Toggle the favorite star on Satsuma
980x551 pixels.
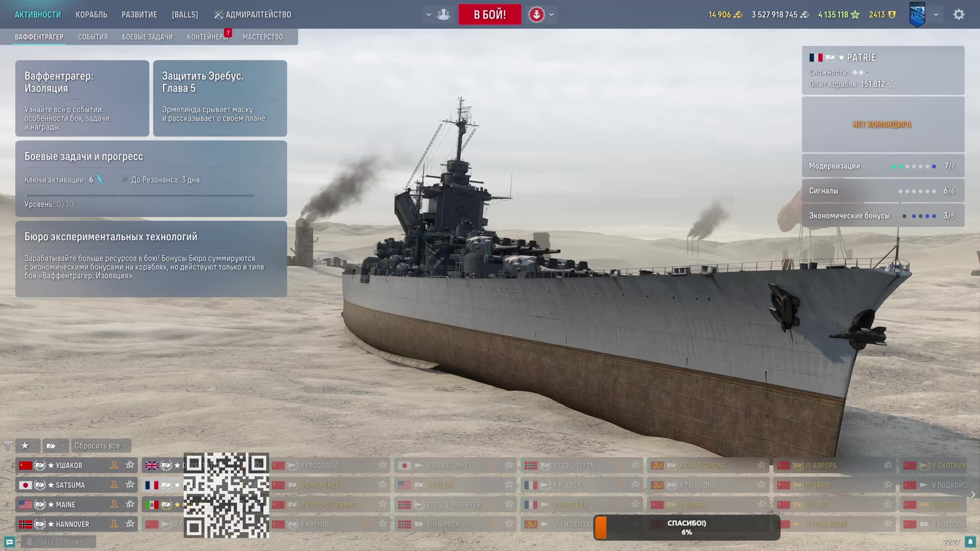pos(130,484)
